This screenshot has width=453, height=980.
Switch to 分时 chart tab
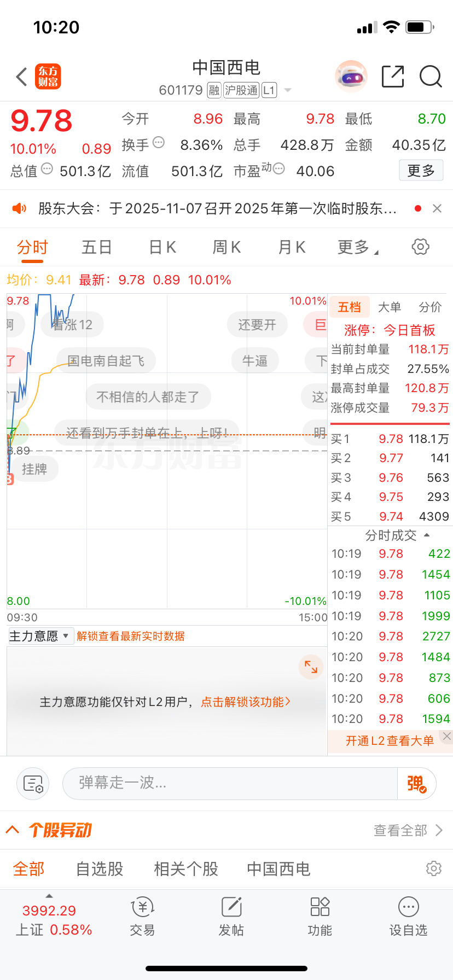(x=32, y=248)
